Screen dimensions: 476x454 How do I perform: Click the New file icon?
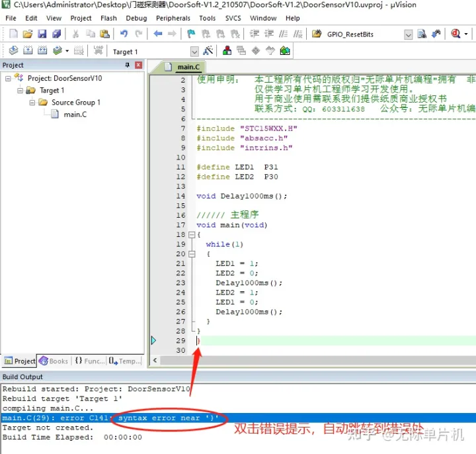click(x=13, y=34)
